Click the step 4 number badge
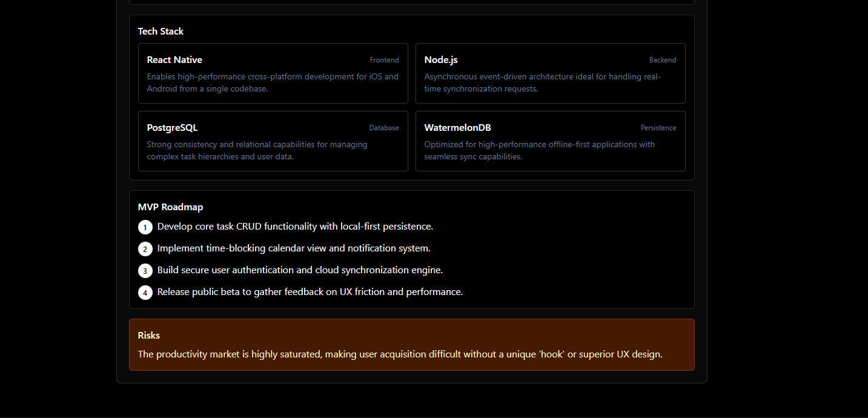The height and width of the screenshot is (418, 868). point(145,293)
